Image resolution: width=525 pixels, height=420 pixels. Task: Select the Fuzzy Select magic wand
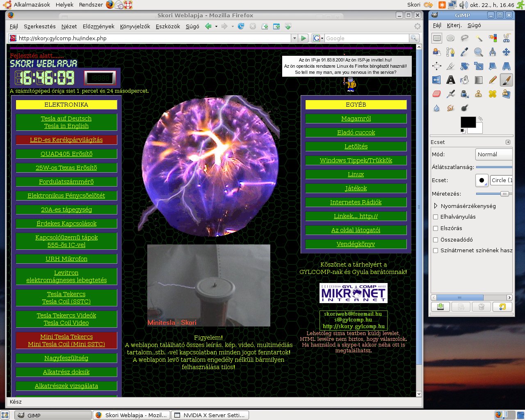tap(479, 38)
